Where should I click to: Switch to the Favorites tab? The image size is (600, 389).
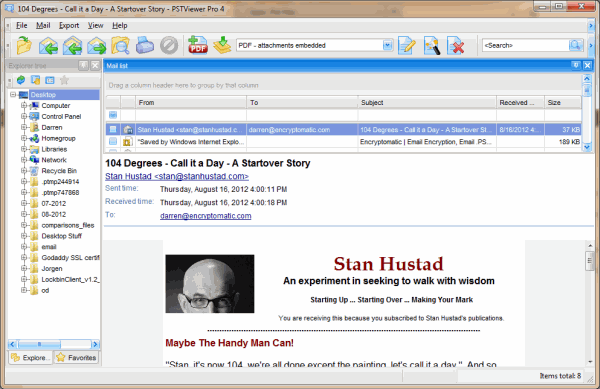coord(76,358)
